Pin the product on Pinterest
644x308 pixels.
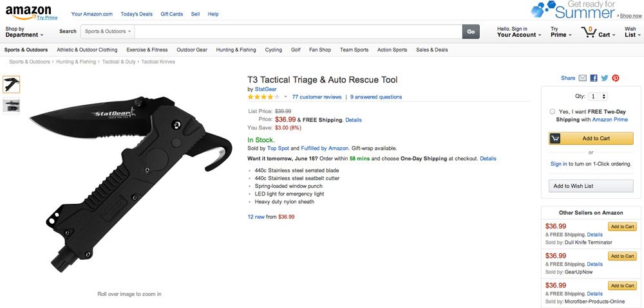pos(616,78)
